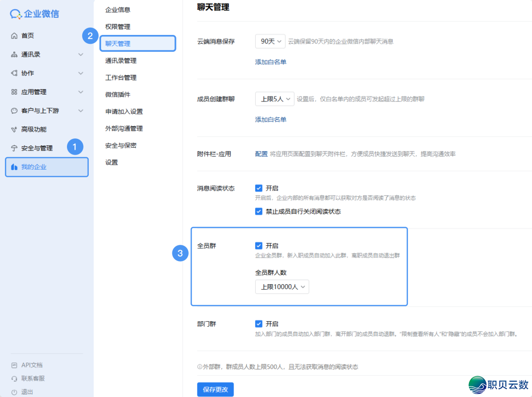Viewport: 532px width, 397px height.
Task: Open 通讯录管理 menu item
Action: point(121,61)
